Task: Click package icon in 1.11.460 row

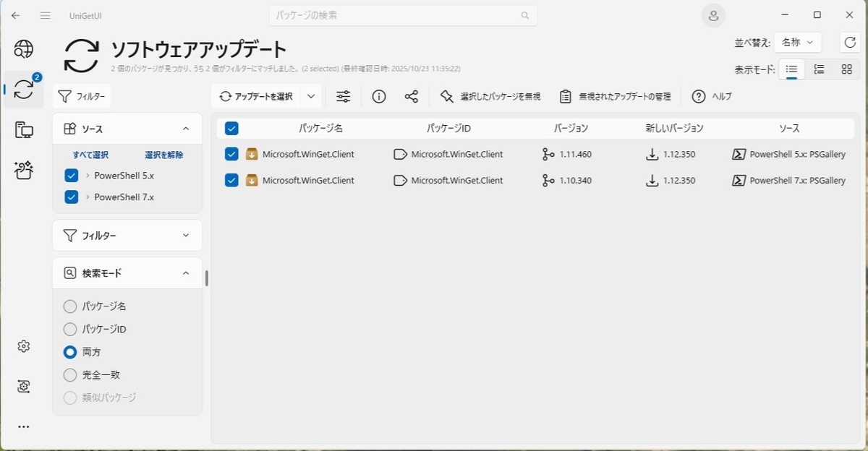Action: [x=252, y=154]
